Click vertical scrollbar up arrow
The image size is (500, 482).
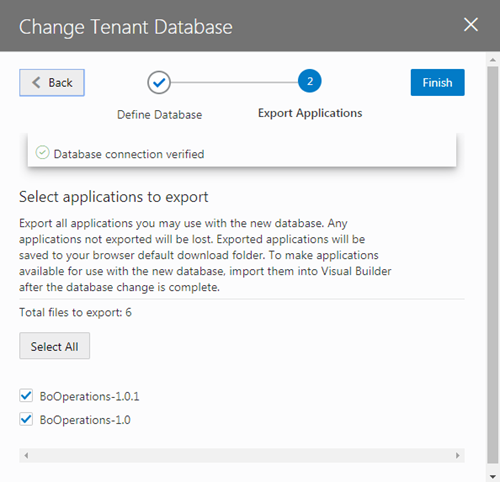(x=493, y=60)
